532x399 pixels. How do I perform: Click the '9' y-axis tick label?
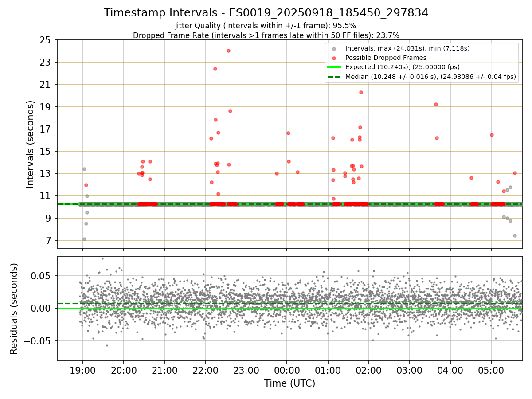click(49, 218)
